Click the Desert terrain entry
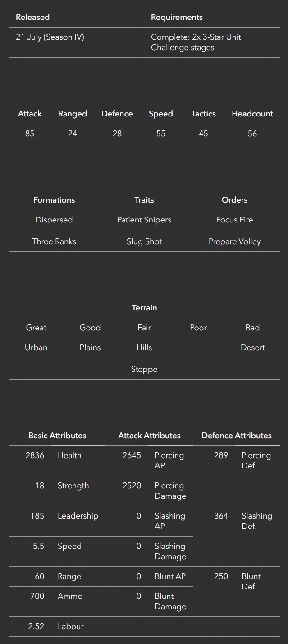Screen dimensions: 288x644 coord(252,347)
